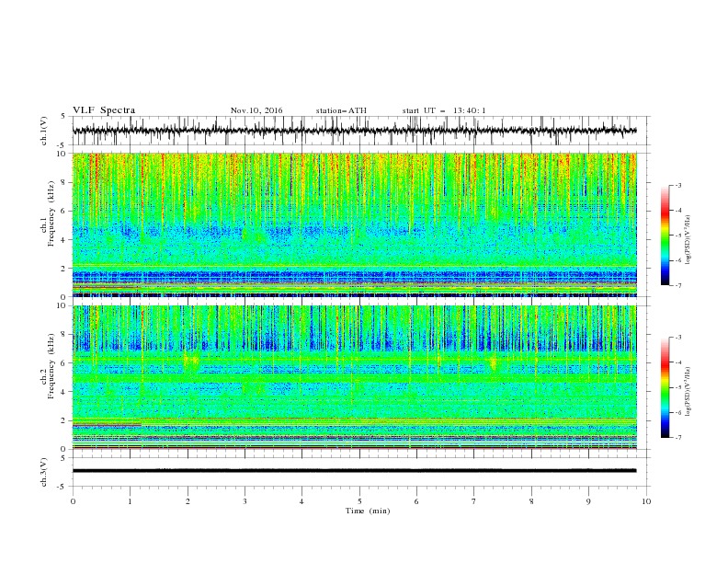This screenshot has height=563, width=728.
Task: Click the "2" kHz tick of ch.1 spectrogram
Action: (x=65, y=269)
